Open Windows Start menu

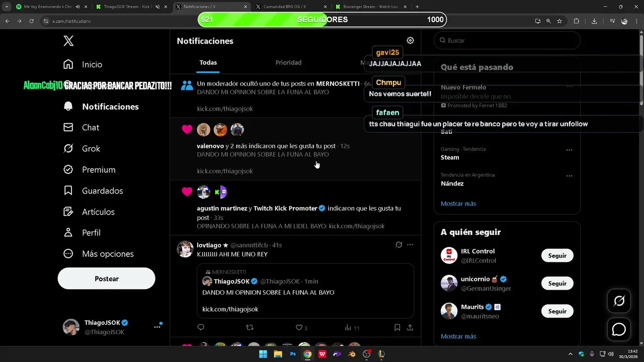[x=263, y=354]
